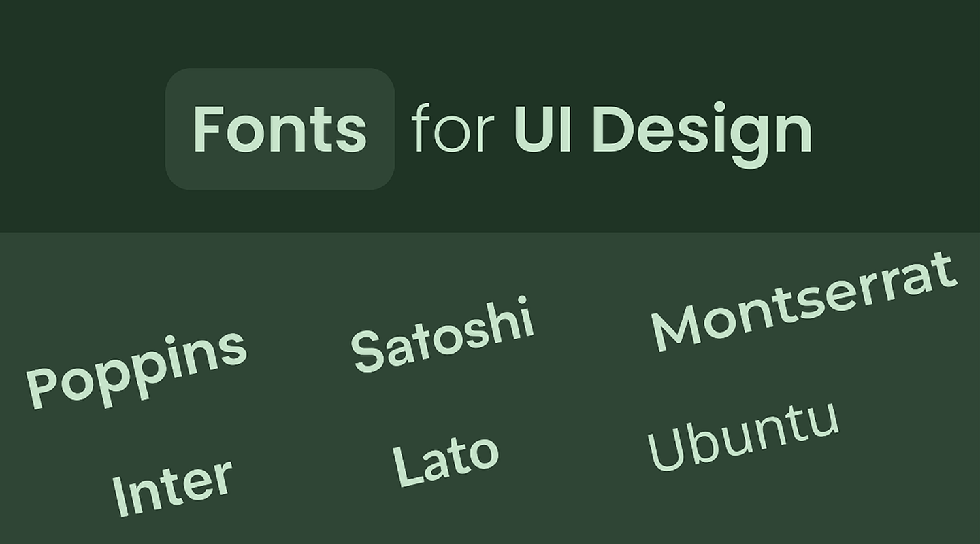Viewport: 980px width, 544px height.
Task: Click the capital F of Fonts
Action: [x=208, y=129]
